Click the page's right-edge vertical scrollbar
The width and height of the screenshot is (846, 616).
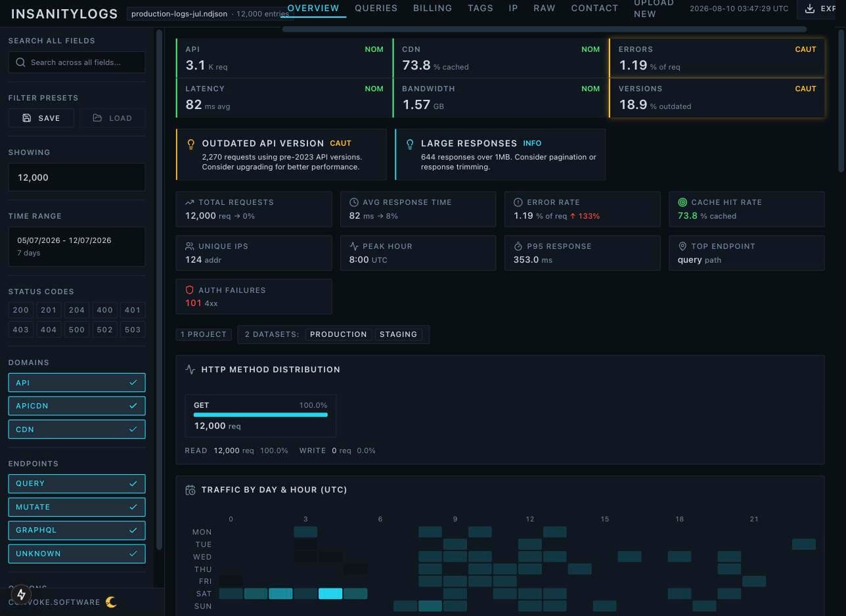(x=841, y=102)
